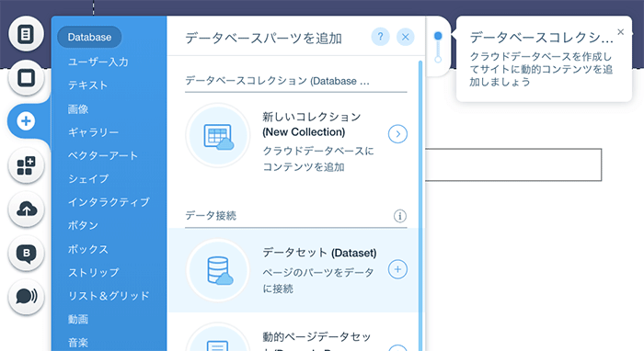
Task: Click the データ接続 info icon
Action: point(400,216)
